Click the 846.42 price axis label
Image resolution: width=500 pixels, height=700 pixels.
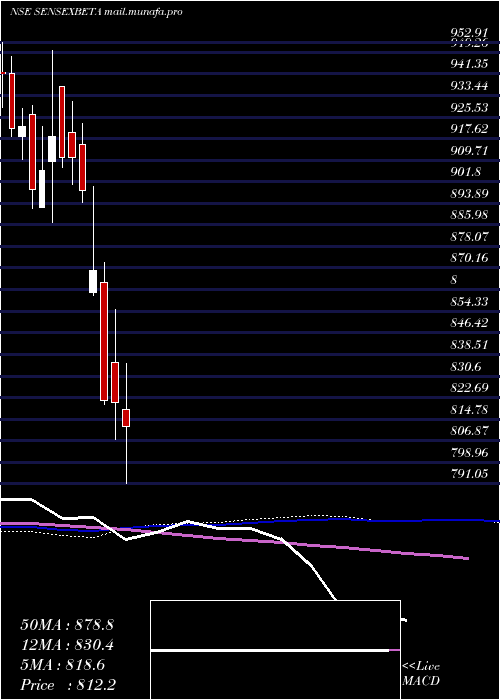469,323
